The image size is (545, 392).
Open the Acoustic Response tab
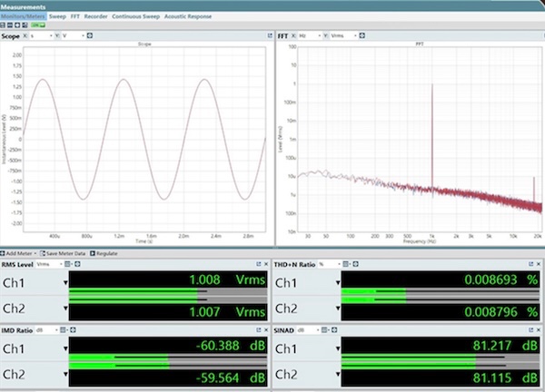[x=188, y=16]
